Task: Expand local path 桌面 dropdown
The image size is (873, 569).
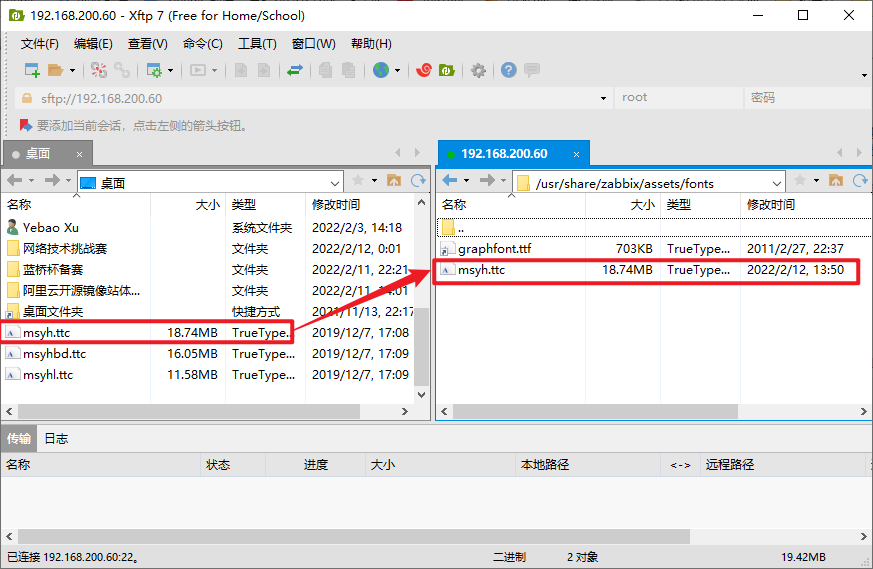Action: coord(335,183)
